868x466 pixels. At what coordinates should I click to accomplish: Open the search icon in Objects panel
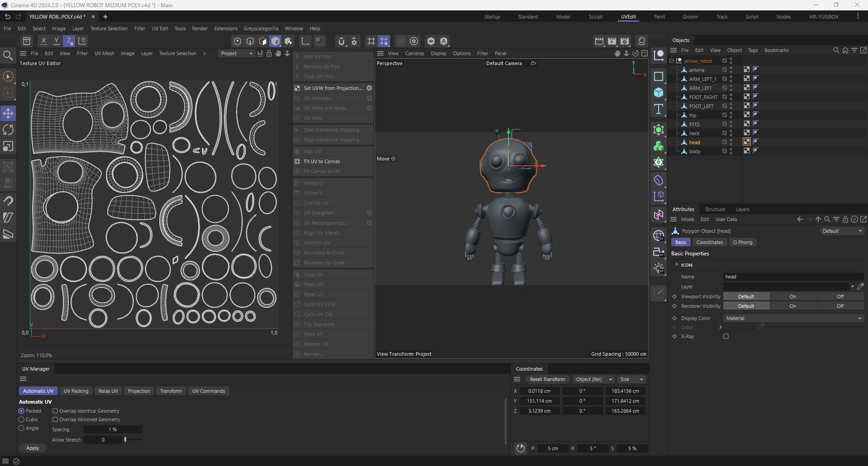(836, 50)
